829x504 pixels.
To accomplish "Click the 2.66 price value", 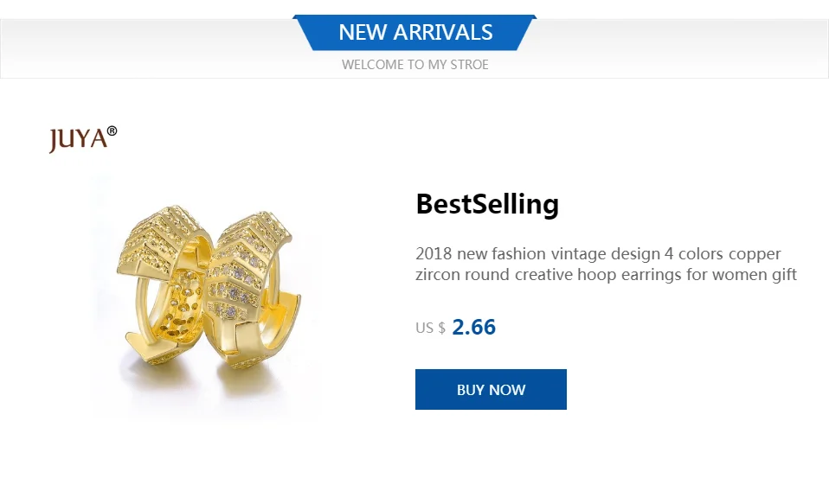I will point(473,327).
